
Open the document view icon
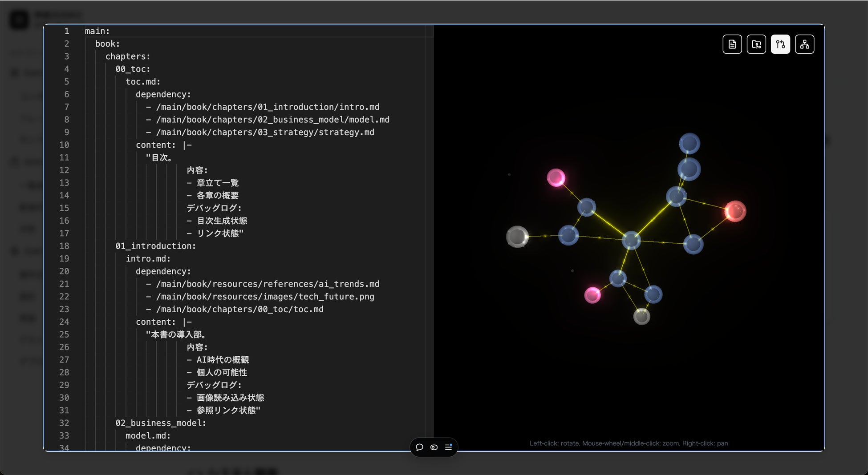732,44
